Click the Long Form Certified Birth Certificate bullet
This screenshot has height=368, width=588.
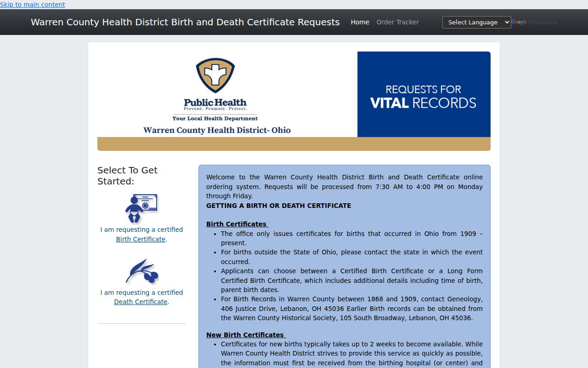352,281
